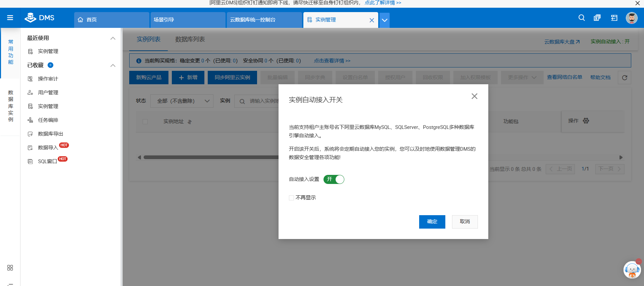The height and width of the screenshot is (286, 644).
Task: Close the 实例管理 tab with its X
Action: (x=372, y=20)
